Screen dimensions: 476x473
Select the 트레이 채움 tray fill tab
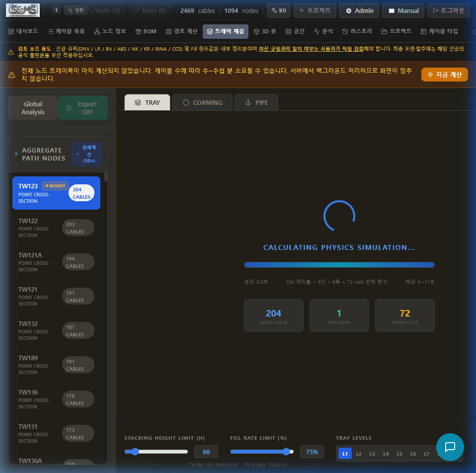tap(226, 31)
